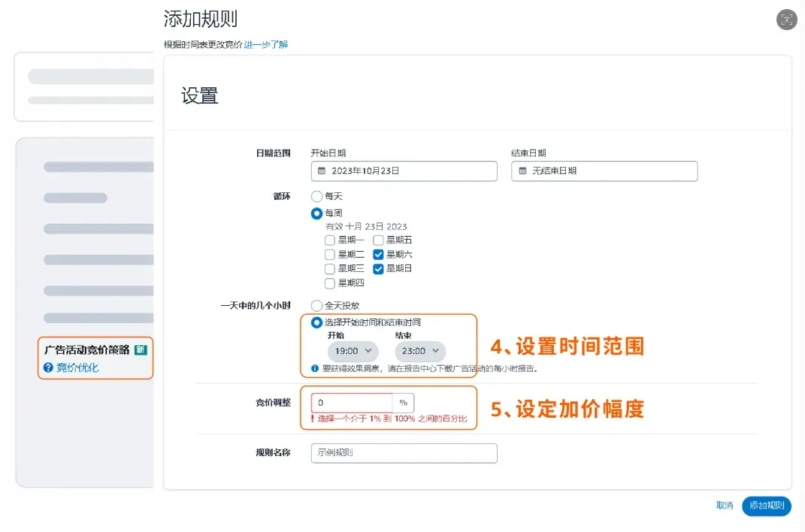Click the blue info icon below time selectors
The height and width of the screenshot is (532, 805).
click(315, 368)
